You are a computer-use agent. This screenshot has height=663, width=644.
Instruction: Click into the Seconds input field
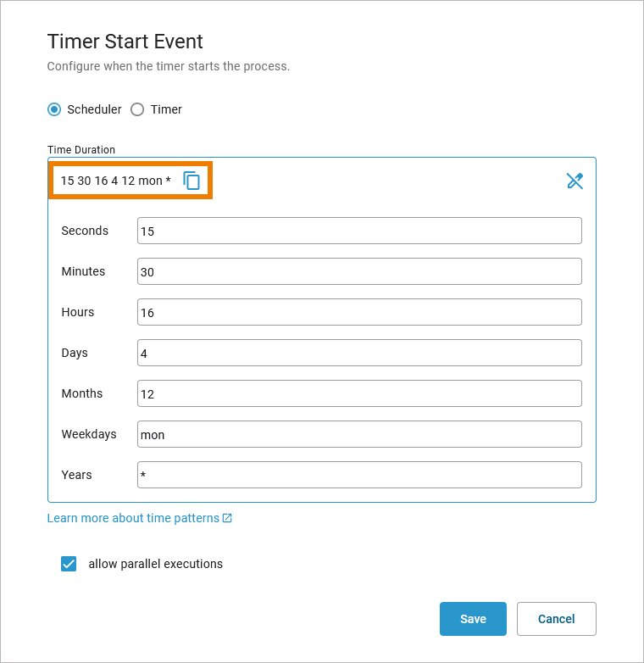coord(359,231)
